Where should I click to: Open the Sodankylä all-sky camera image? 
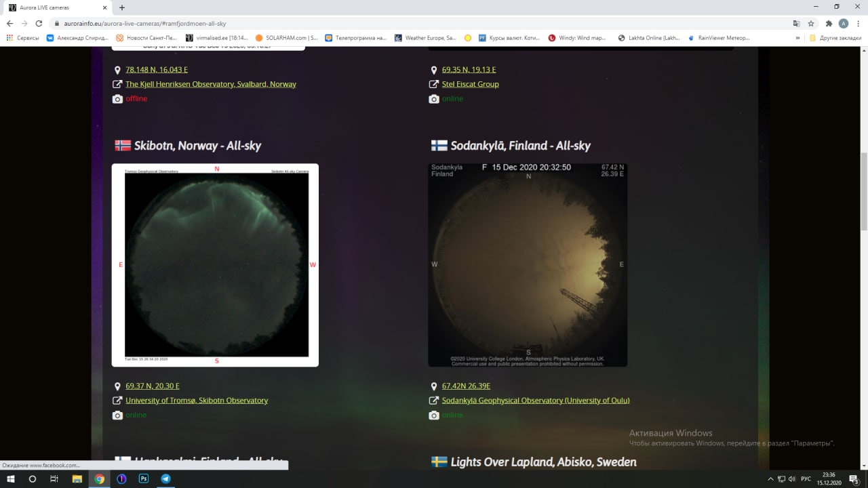528,265
